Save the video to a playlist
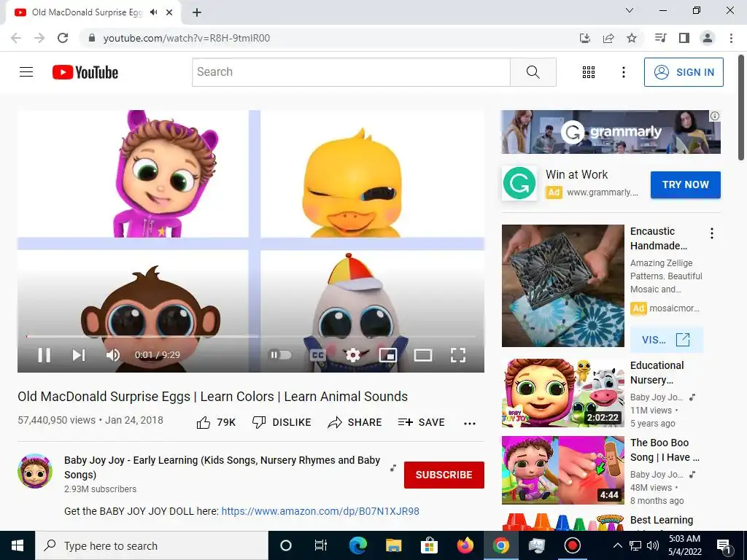 [x=422, y=422]
